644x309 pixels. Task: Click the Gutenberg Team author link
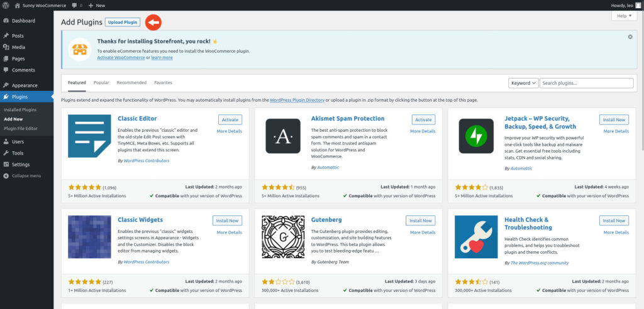point(333,261)
